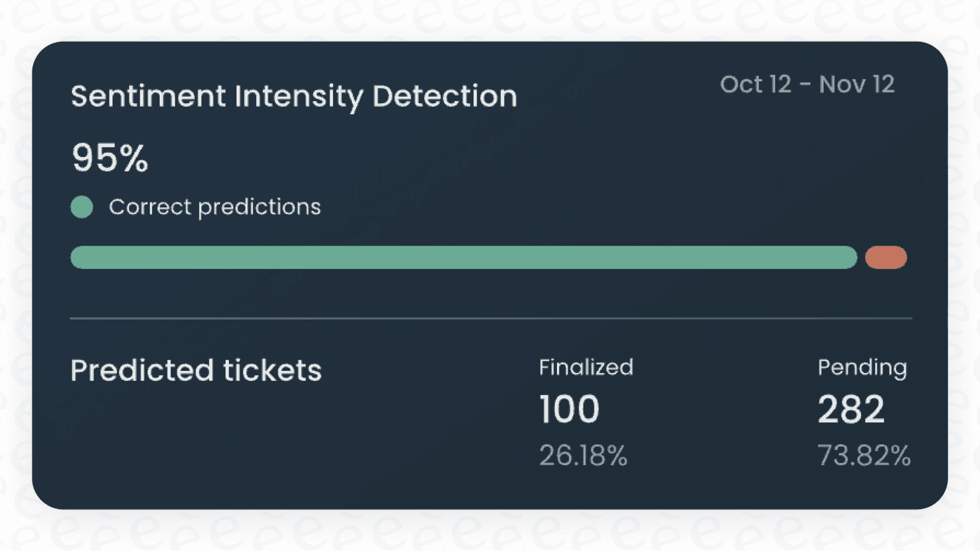This screenshot has height=551, width=980.
Task: Click the green Correct predictions legend dot
Action: click(82, 207)
